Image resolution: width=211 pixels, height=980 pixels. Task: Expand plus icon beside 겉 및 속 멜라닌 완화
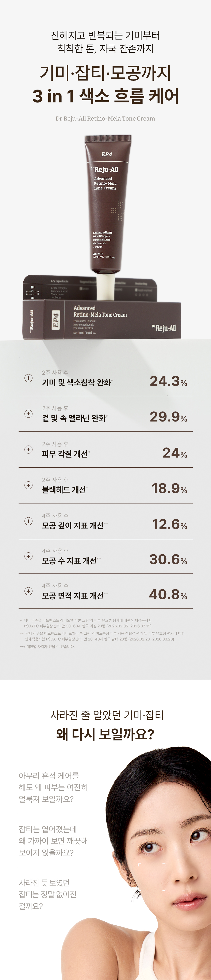point(28,413)
